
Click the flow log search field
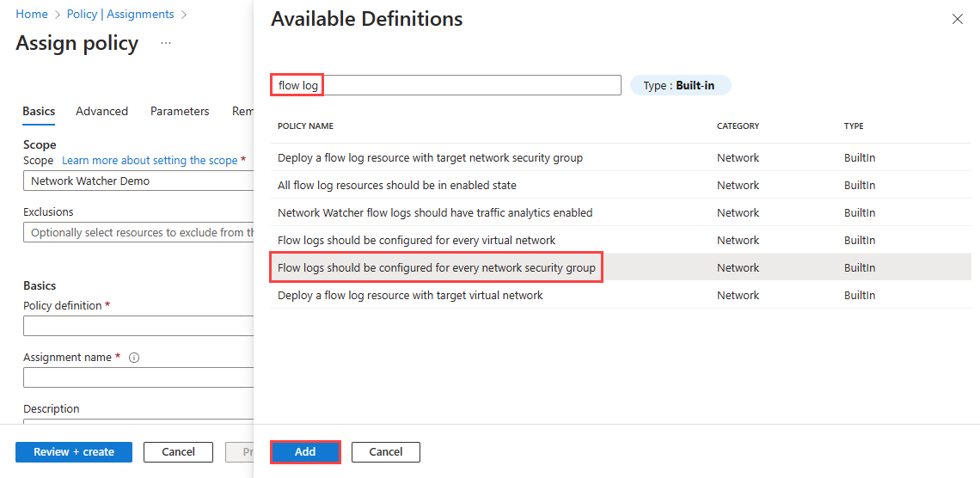point(445,85)
